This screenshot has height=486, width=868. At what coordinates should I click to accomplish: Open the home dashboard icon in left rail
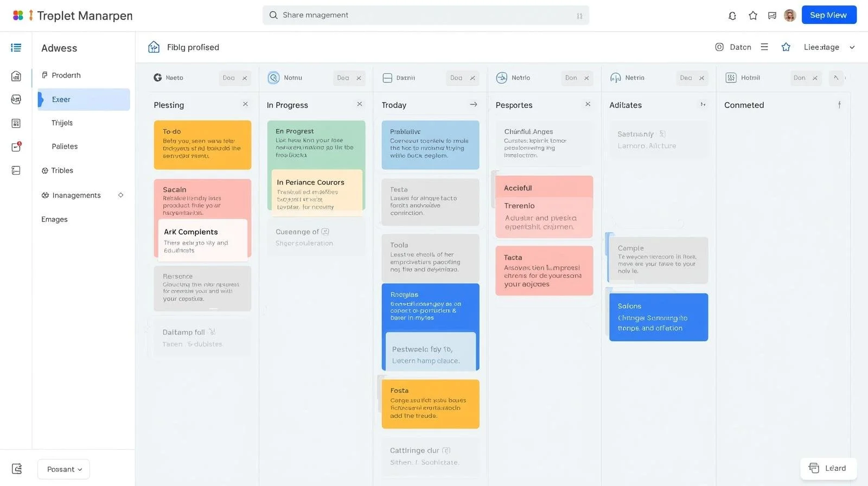16,76
